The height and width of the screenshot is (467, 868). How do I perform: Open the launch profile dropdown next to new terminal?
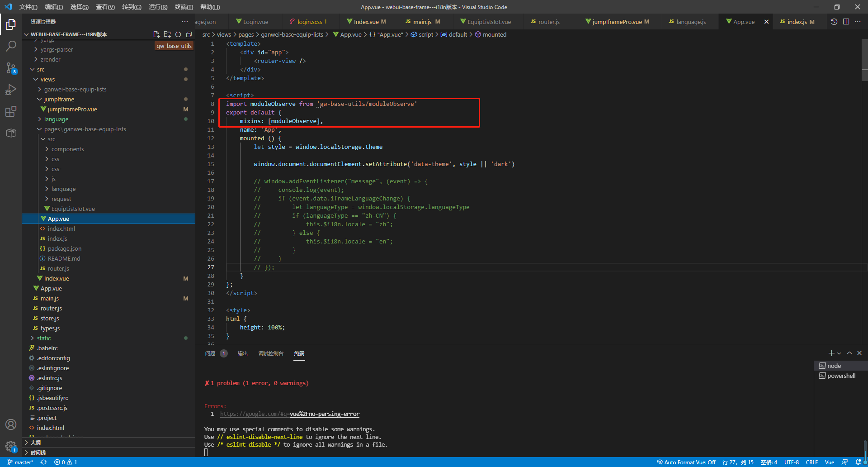(839, 353)
